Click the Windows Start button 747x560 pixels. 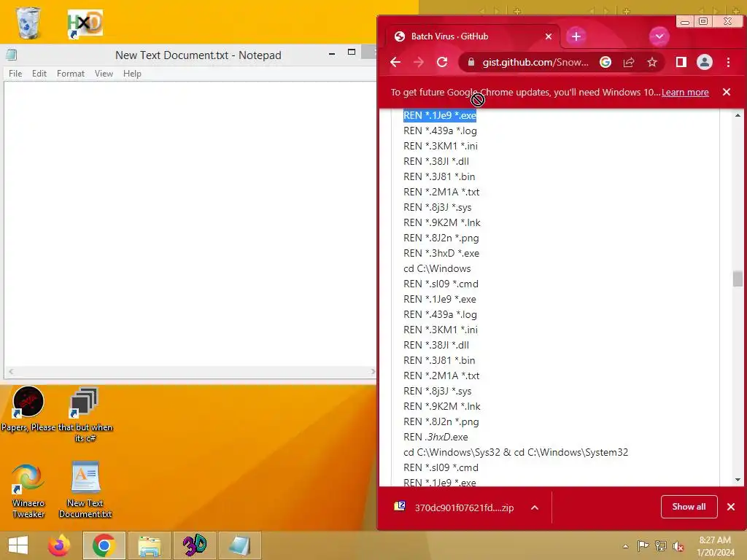tap(18, 545)
